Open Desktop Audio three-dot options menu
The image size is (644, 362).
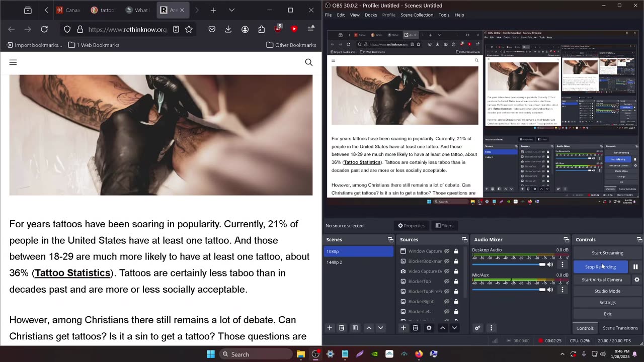tap(562, 264)
